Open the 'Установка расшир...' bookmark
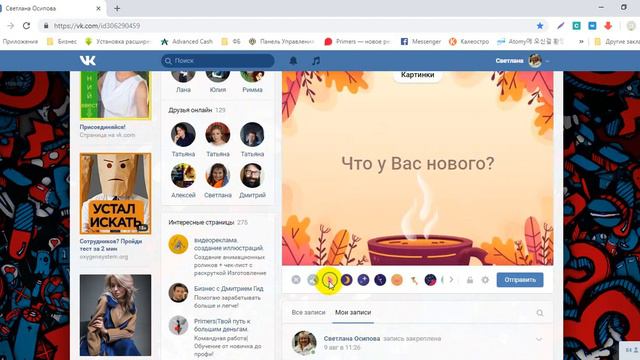Viewport: 640px width, 360px height. point(118,42)
